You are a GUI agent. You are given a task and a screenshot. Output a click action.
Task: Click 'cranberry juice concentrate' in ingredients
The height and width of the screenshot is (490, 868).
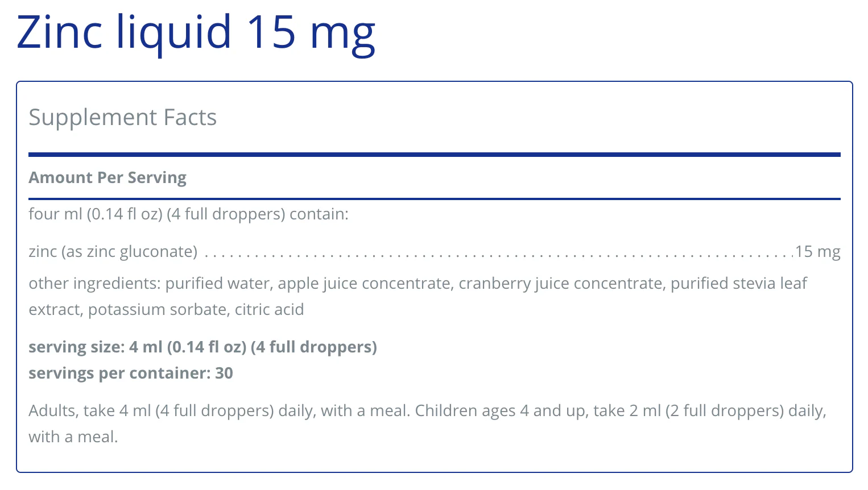coord(560,284)
